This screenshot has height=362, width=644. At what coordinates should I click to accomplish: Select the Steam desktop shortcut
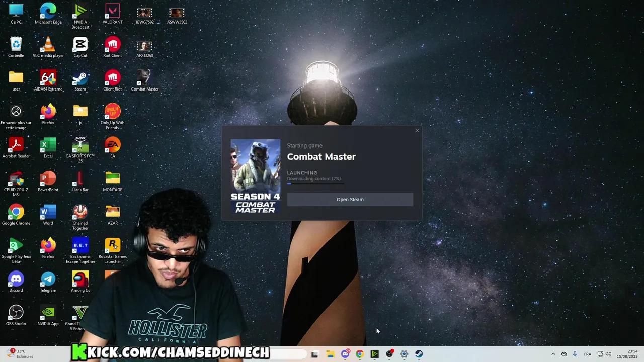tap(80, 81)
